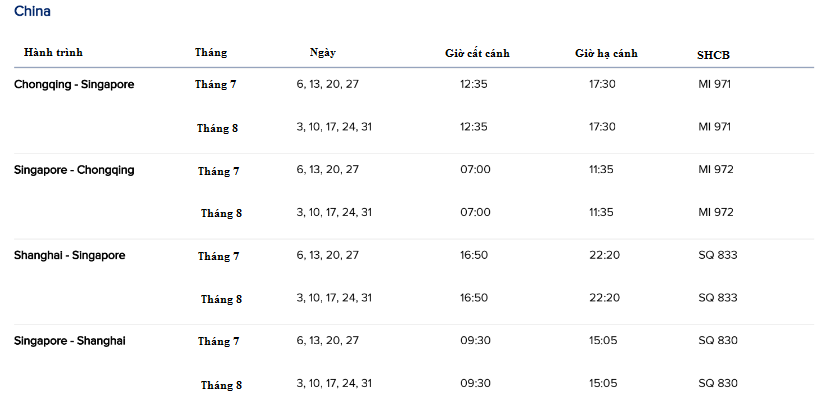Select the first MI 972 flight number
825x415 pixels.
(x=716, y=169)
